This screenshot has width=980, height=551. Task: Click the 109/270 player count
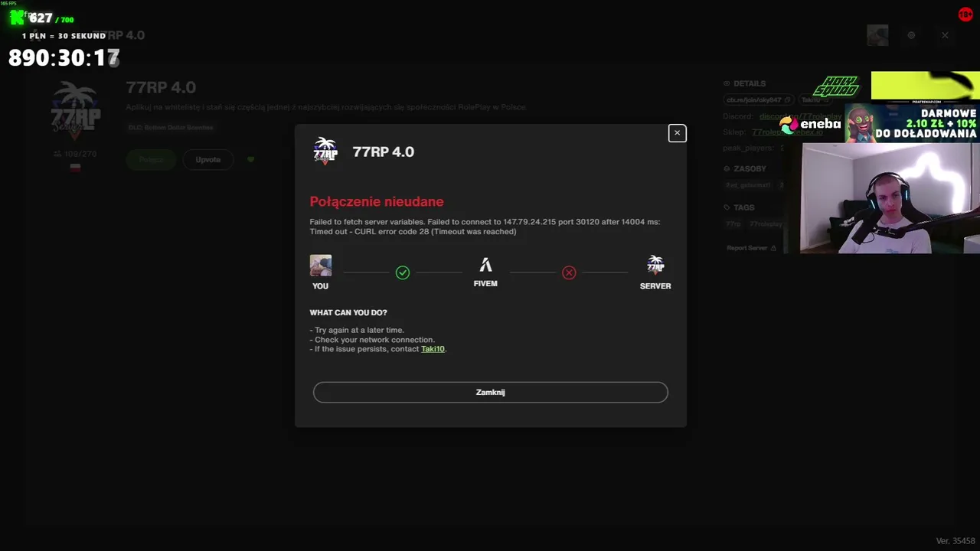click(75, 154)
